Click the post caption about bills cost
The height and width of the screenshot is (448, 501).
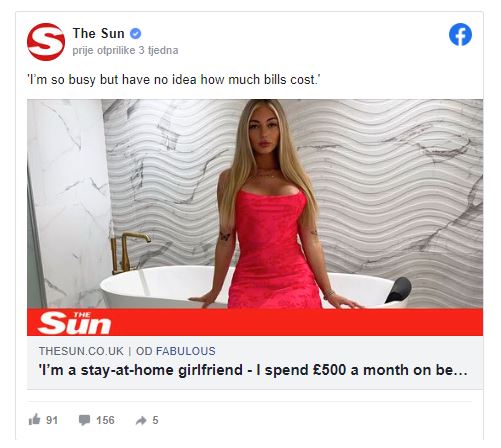[174, 80]
